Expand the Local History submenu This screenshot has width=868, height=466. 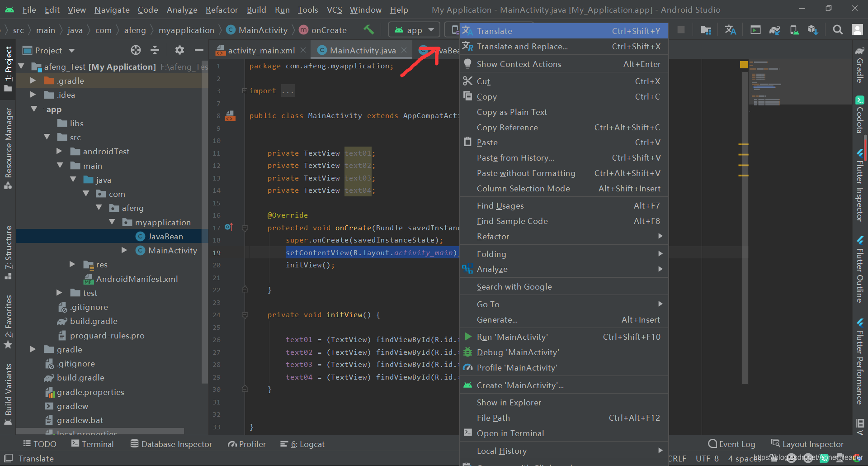[x=564, y=451]
